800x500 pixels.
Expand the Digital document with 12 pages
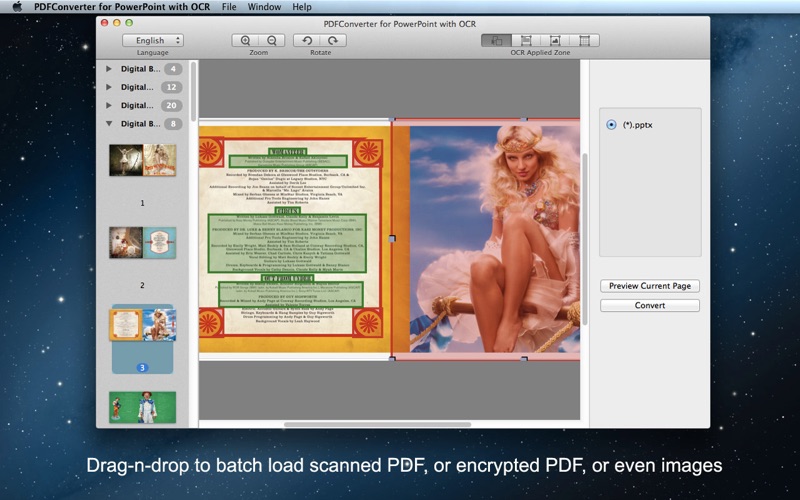tap(109, 87)
